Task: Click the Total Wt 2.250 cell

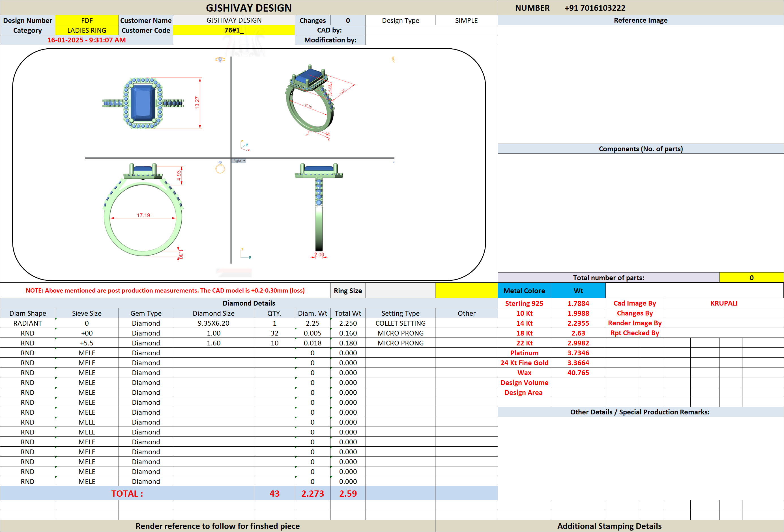Action: 348,323
